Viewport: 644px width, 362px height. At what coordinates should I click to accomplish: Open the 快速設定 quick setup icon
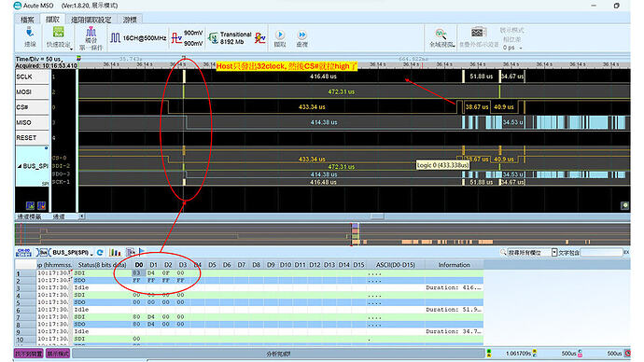point(58,33)
